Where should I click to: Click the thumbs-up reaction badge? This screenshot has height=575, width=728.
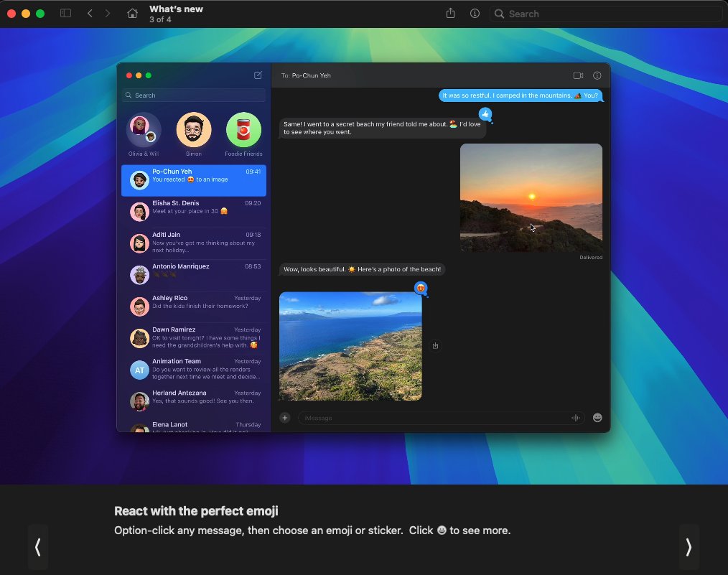485,114
